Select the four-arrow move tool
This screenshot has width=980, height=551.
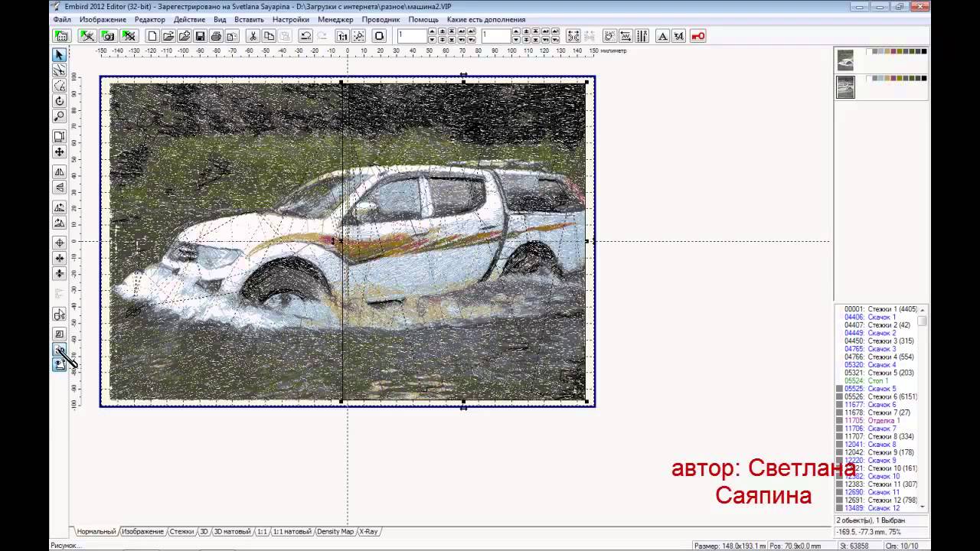pos(59,152)
